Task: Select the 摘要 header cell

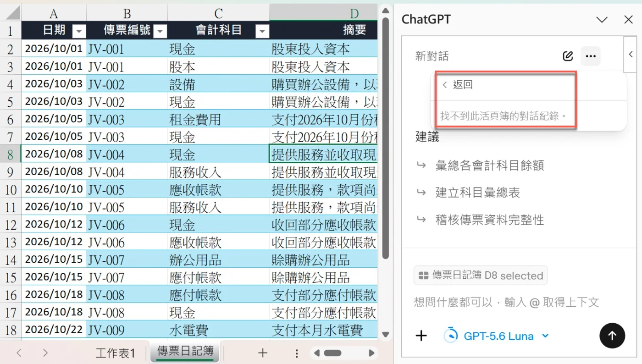Action: coord(324,30)
